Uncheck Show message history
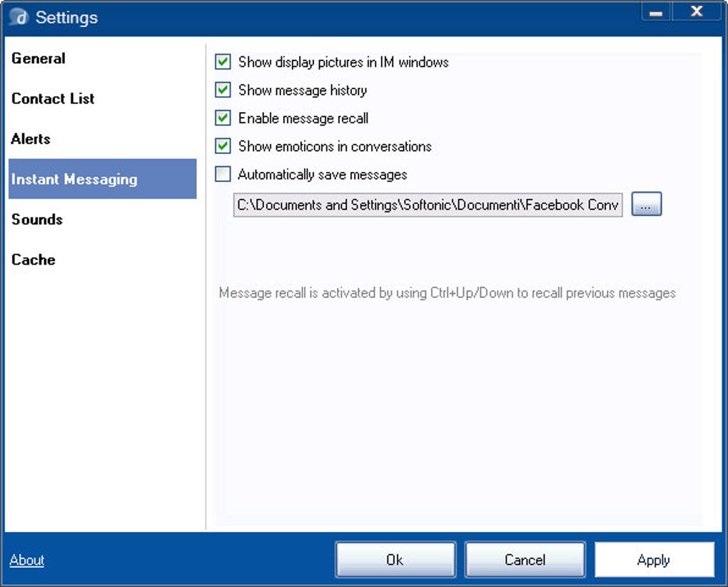The image size is (728, 587). pyautogui.click(x=223, y=90)
